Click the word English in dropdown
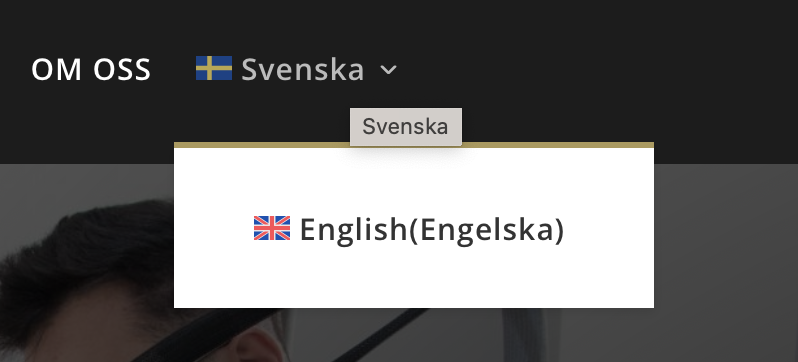This screenshot has height=362, width=798. [x=354, y=230]
